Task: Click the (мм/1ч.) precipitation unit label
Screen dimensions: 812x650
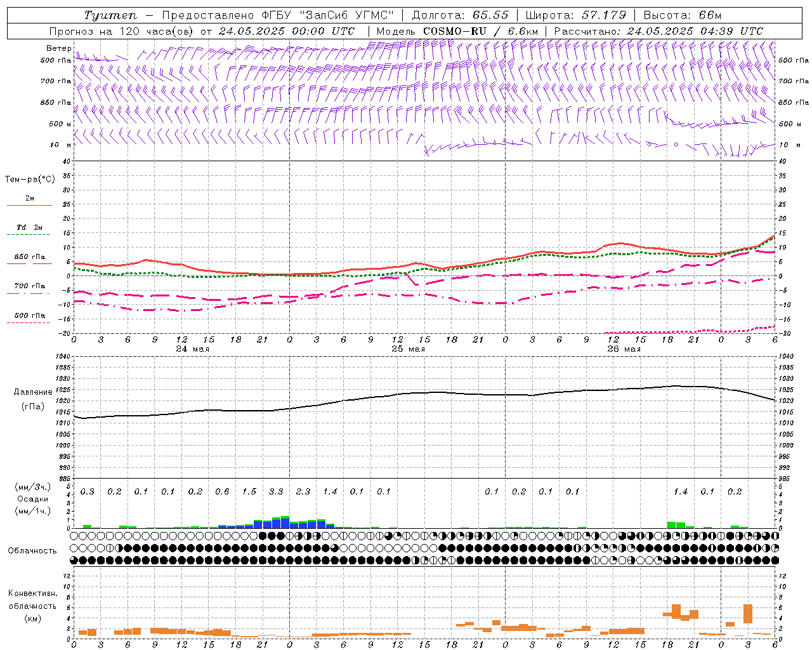Action: 33,511
